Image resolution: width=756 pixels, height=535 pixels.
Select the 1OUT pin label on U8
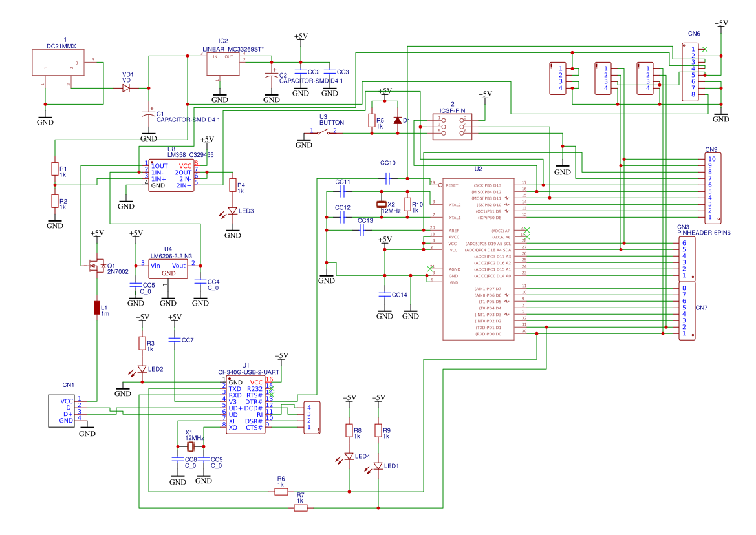click(x=160, y=166)
